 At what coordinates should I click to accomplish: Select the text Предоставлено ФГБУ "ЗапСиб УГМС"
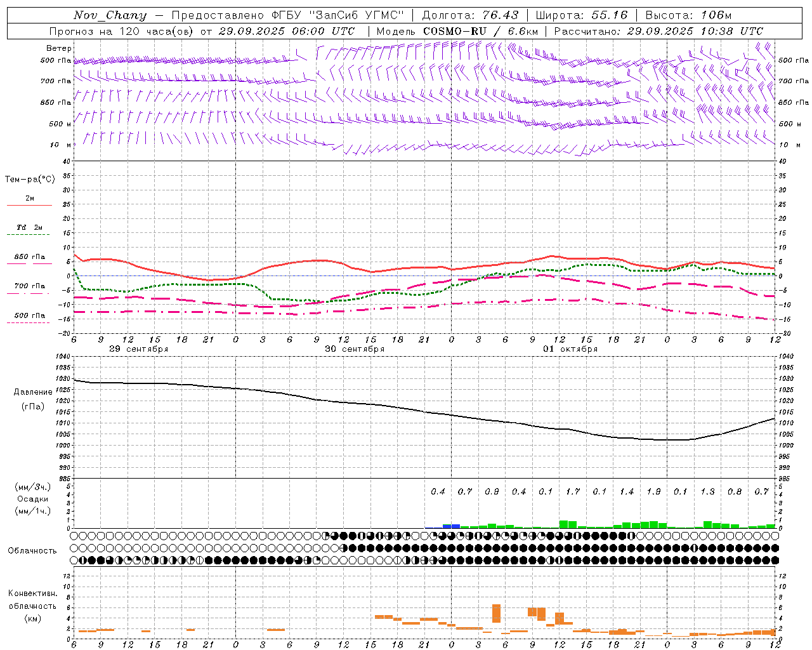[x=288, y=15]
